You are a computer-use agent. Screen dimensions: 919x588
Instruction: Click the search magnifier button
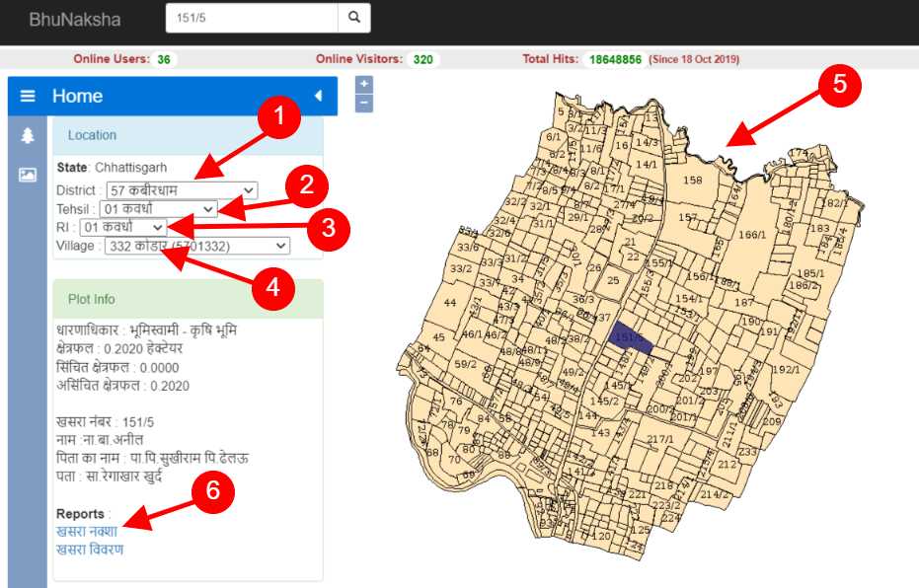(354, 18)
